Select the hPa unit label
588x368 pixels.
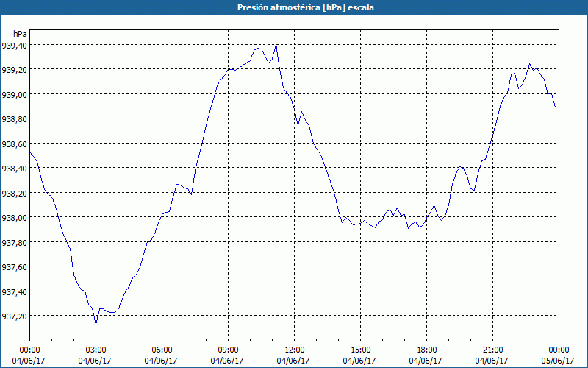[x=20, y=34]
